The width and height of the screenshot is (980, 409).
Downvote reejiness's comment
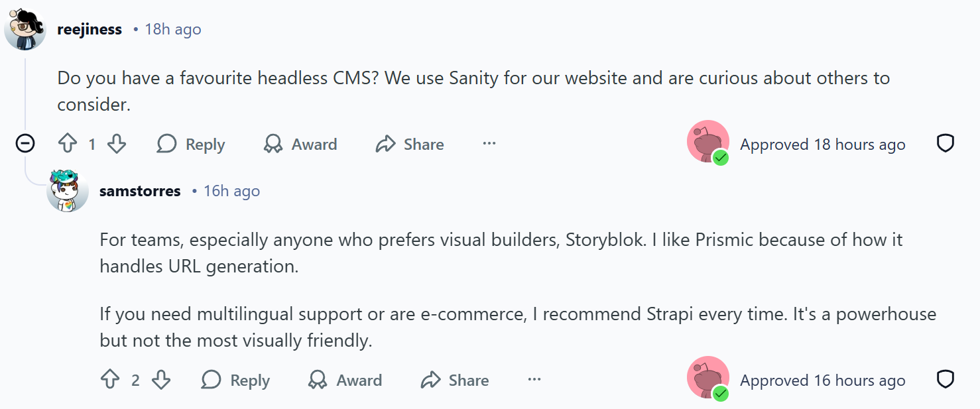[x=117, y=144]
